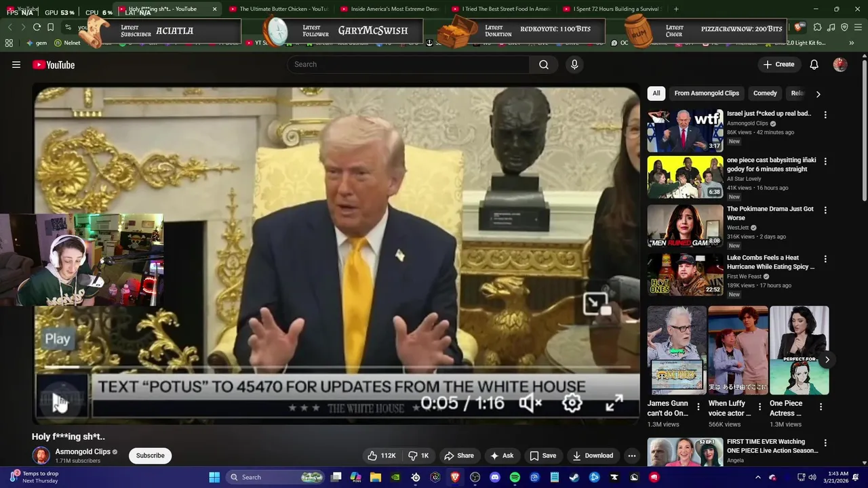The width and height of the screenshot is (868, 488).
Task: Open 'one piece cast babysitting iñaki godoy' title
Action: 772,165
